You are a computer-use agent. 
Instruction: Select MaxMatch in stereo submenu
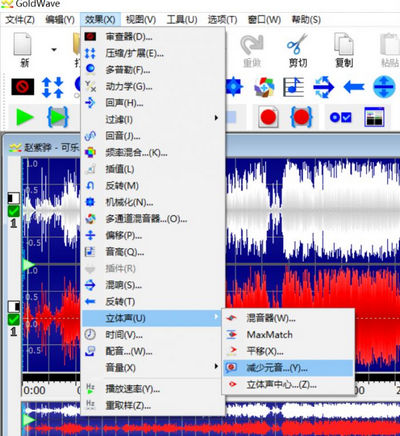288,334
